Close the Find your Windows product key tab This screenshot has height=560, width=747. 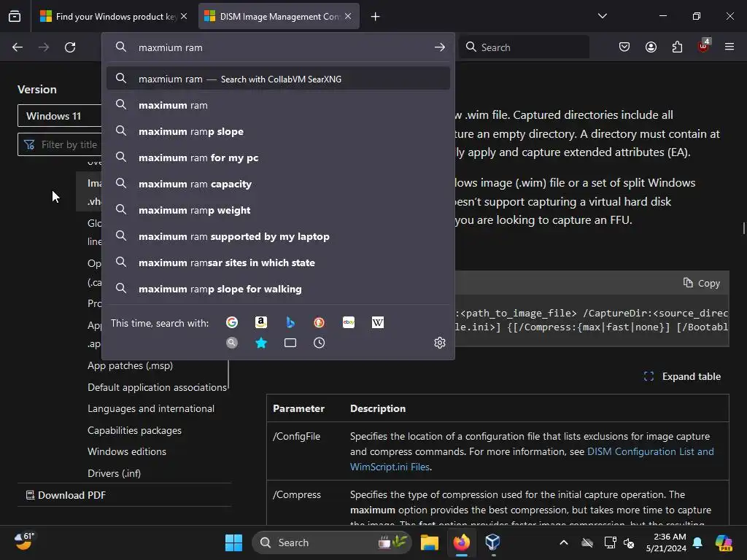tap(184, 16)
